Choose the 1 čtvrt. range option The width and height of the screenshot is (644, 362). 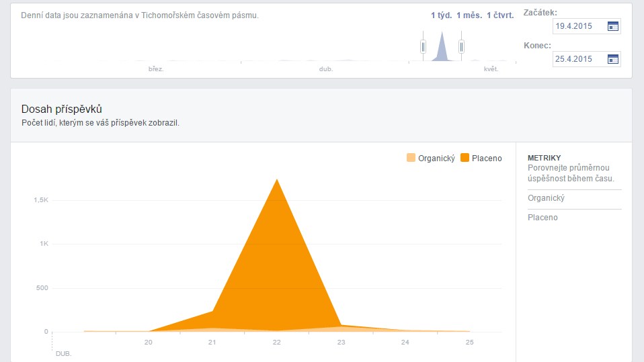[499, 15]
